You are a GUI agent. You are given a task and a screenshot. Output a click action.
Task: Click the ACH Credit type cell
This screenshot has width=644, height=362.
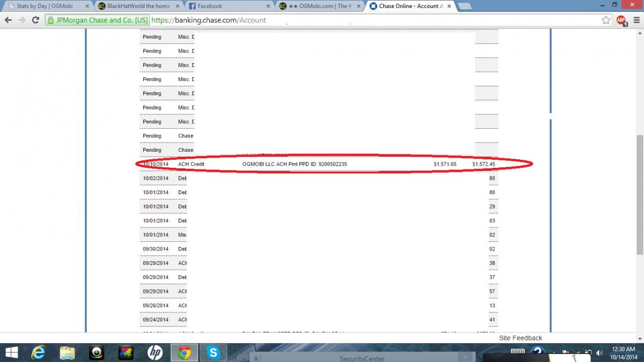tap(191, 164)
